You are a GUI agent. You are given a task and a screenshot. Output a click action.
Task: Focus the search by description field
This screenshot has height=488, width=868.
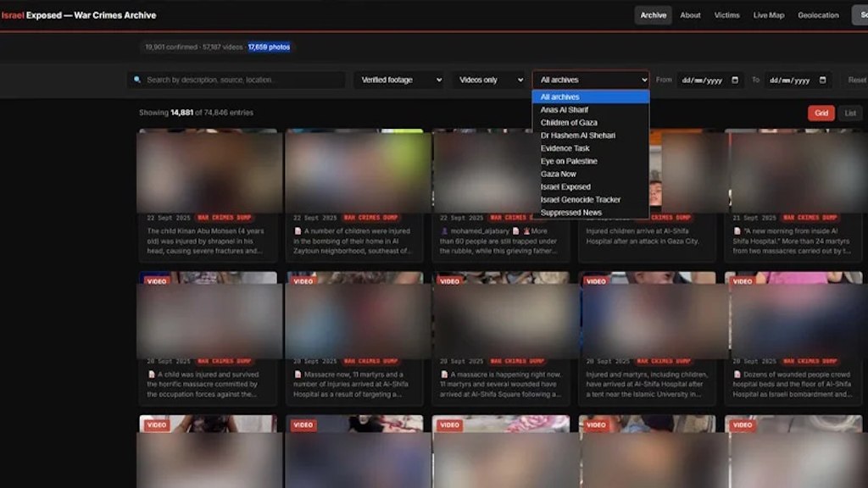click(x=236, y=80)
